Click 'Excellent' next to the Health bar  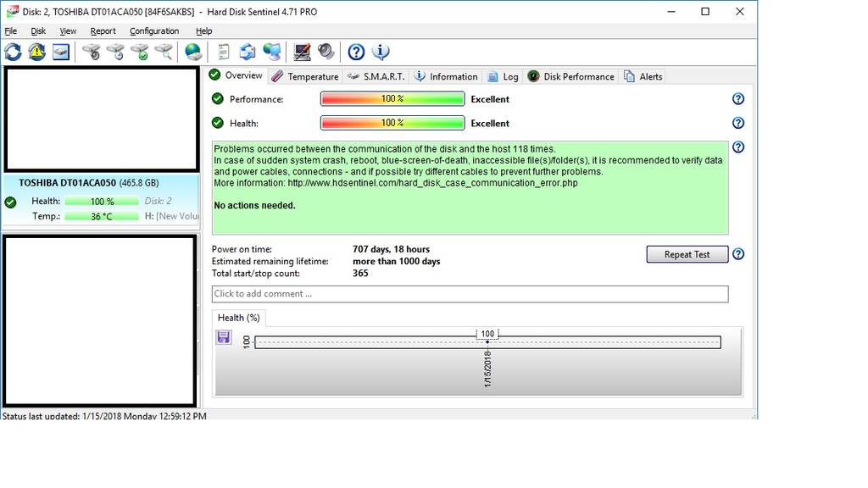pos(490,124)
